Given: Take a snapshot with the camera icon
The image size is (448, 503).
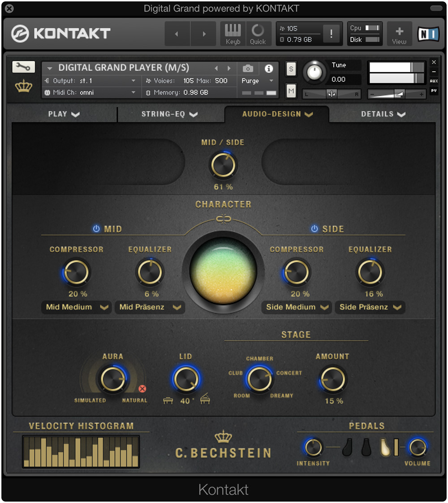Looking at the screenshot, I should 248,69.
